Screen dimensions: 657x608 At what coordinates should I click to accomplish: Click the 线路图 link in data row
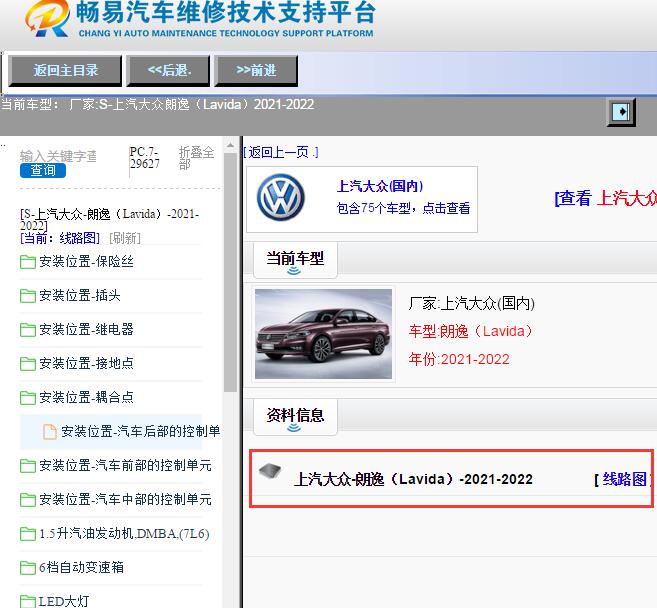click(624, 479)
